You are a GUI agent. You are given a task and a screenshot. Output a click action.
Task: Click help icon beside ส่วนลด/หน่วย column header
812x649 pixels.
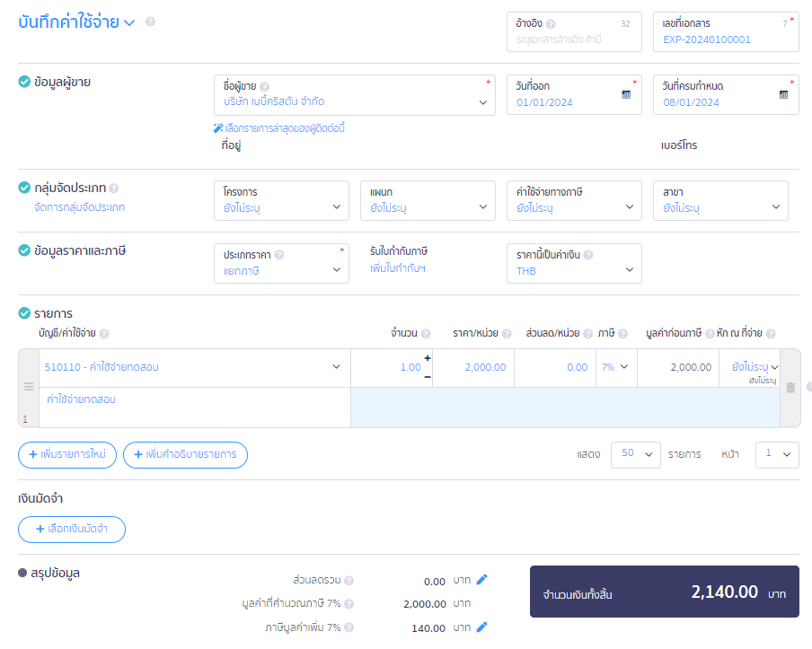tap(587, 334)
